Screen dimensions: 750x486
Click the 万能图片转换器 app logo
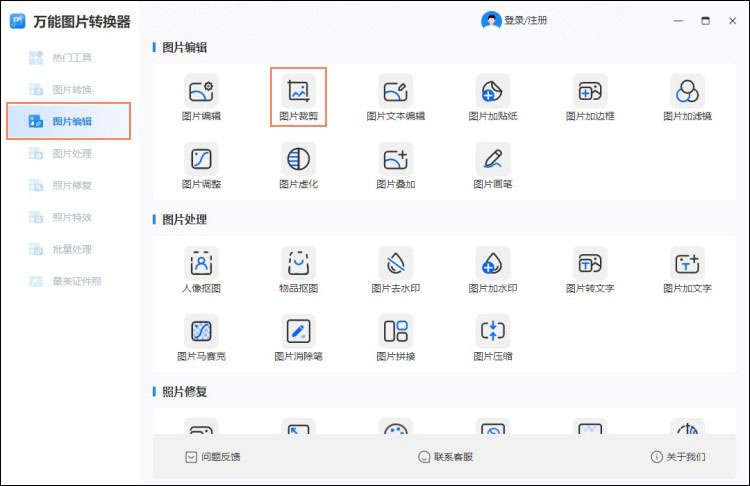click(18, 21)
